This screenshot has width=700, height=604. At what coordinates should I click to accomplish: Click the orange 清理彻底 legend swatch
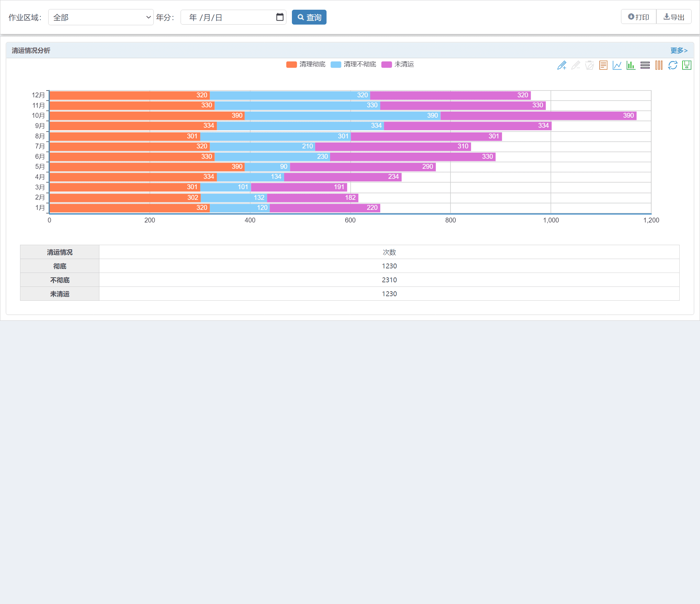pyautogui.click(x=291, y=64)
